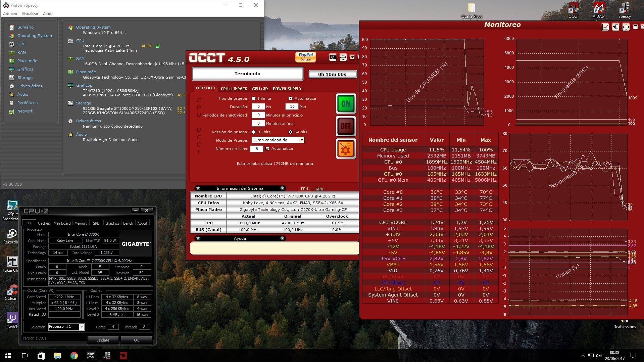Click the move arrows icon in Monitoreo
This screenshot has height=362, width=644.
626,27
